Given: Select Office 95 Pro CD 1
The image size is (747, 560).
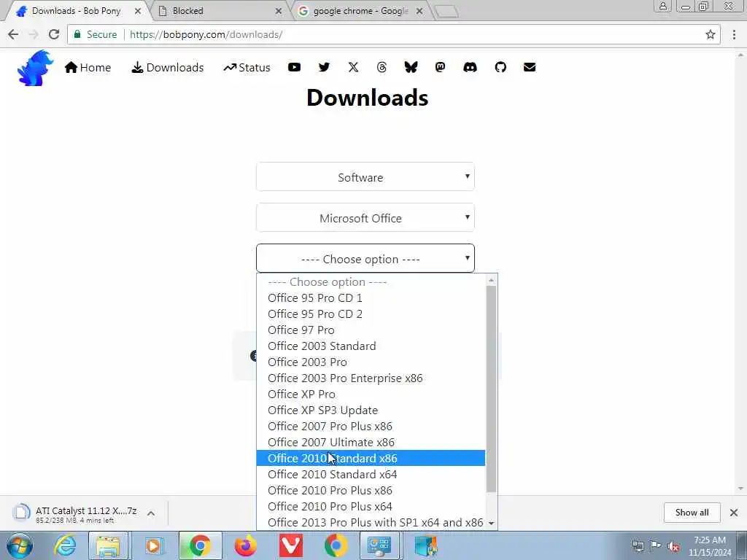Looking at the screenshot, I should pos(371,297).
